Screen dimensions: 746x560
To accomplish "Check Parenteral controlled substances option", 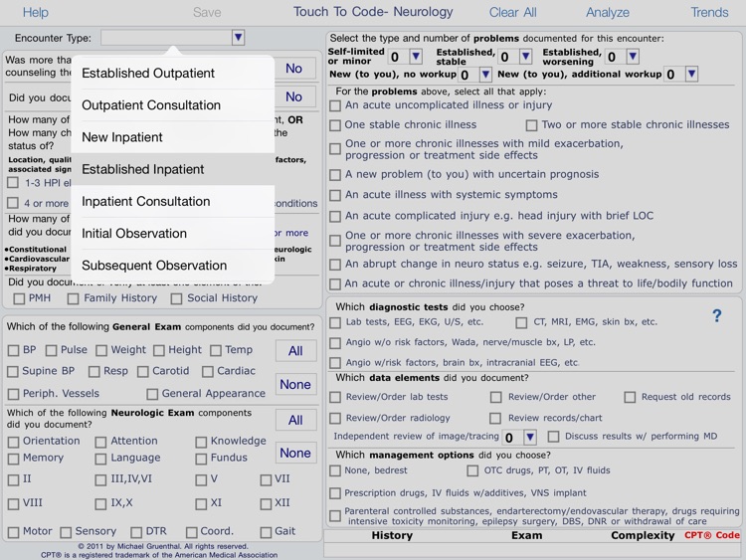I will tap(335, 516).
